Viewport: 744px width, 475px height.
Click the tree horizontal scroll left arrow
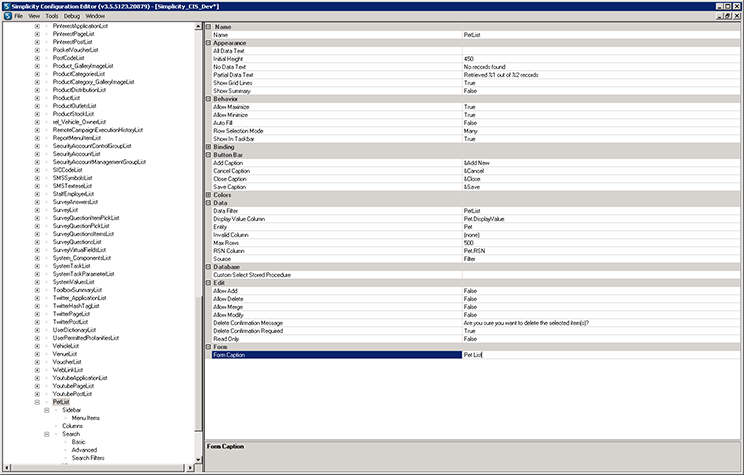point(7,468)
